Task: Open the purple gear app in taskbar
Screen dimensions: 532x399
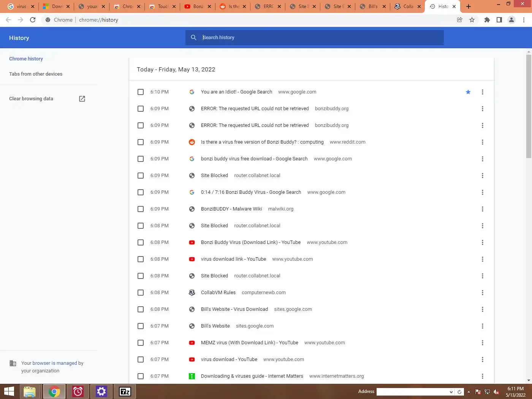Action: point(101,391)
